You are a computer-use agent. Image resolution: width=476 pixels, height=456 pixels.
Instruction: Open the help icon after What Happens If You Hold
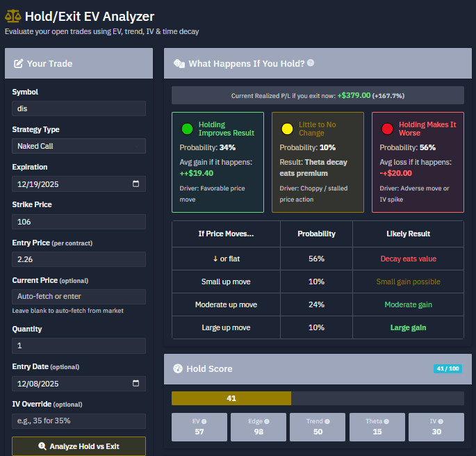pyautogui.click(x=311, y=63)
